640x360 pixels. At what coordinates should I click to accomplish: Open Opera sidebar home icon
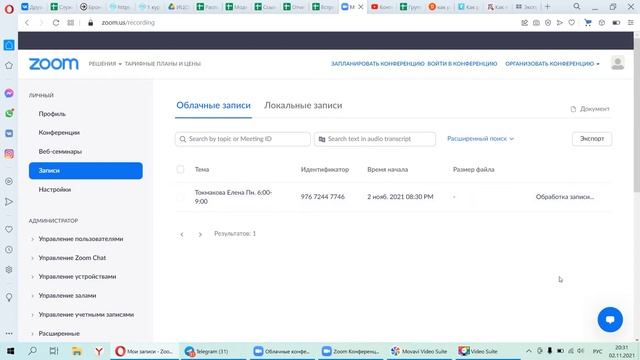(x=9, y=45)
